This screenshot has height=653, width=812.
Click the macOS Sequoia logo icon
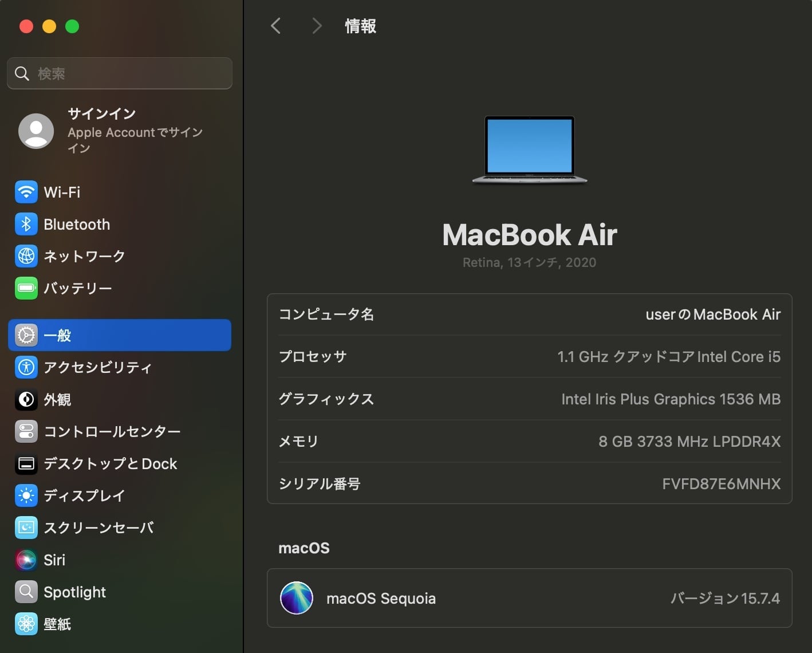[x=297, y=598]
